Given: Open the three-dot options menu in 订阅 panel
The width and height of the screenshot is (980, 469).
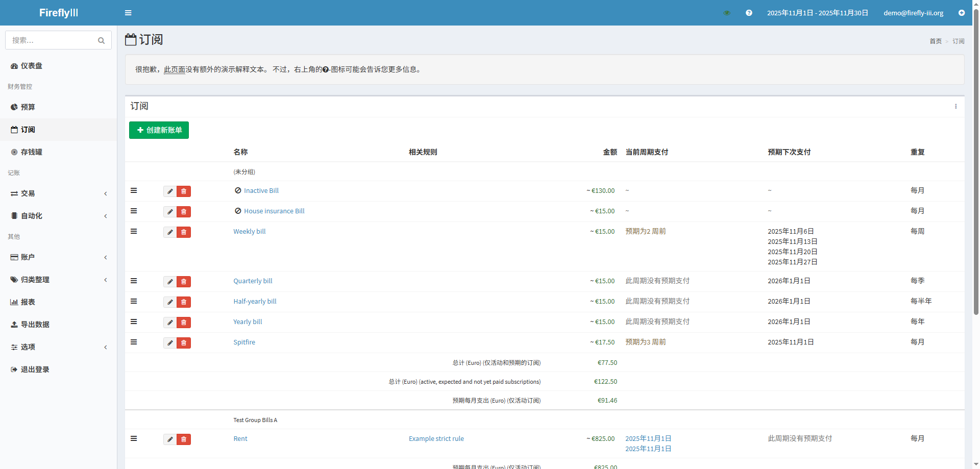Looking at the screenshot, I should (955, 107).
